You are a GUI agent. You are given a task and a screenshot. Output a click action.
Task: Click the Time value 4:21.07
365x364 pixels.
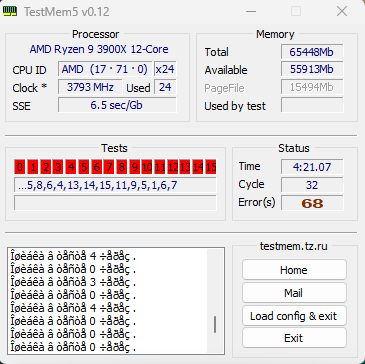pos(312,167)
